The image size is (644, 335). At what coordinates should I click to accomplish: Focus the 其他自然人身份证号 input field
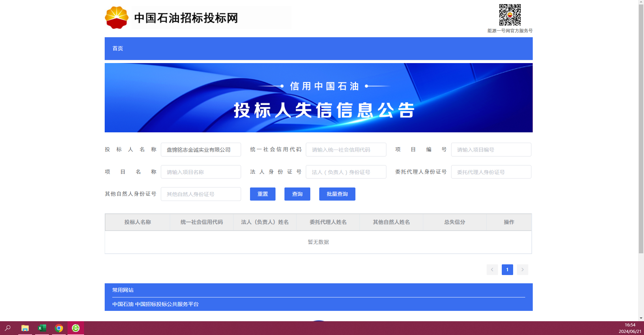click(x=201, y=194)
